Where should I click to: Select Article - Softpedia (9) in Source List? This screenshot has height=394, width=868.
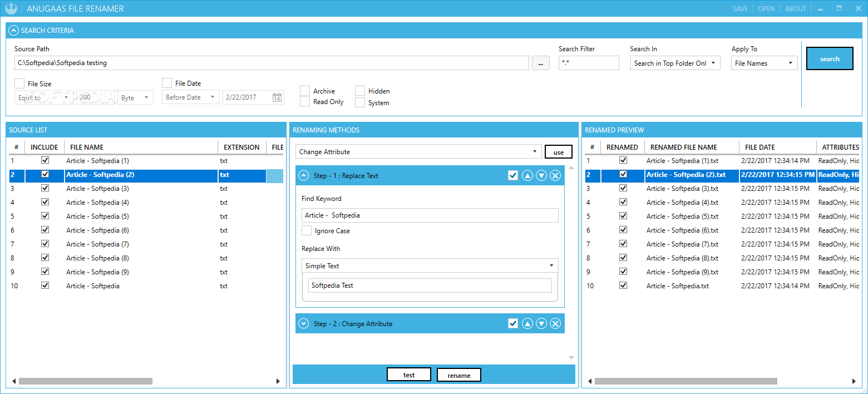(146, 272)
